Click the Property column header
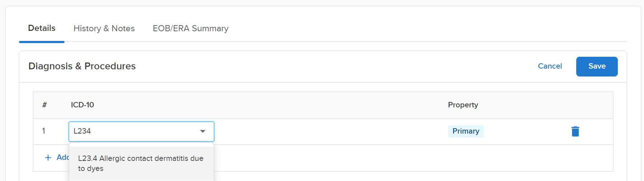The image size is (644, 181). coord(463,105)
